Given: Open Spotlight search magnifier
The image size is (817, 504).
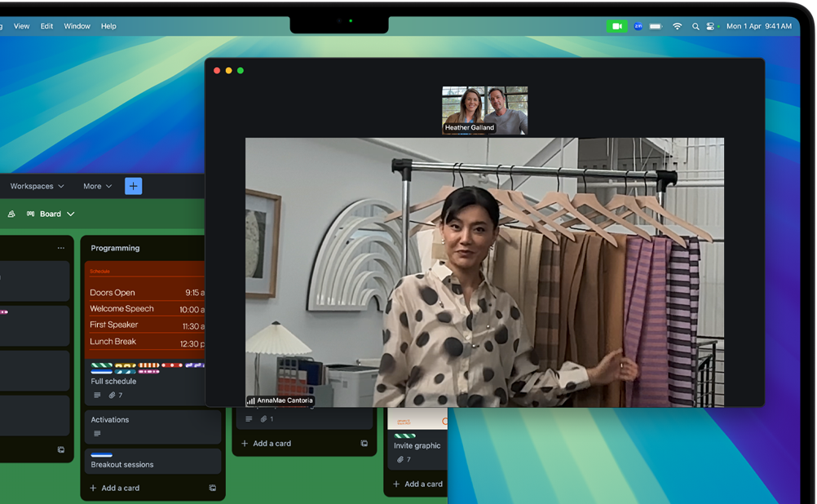Looking at the screenshot, I should pos(696,26).
